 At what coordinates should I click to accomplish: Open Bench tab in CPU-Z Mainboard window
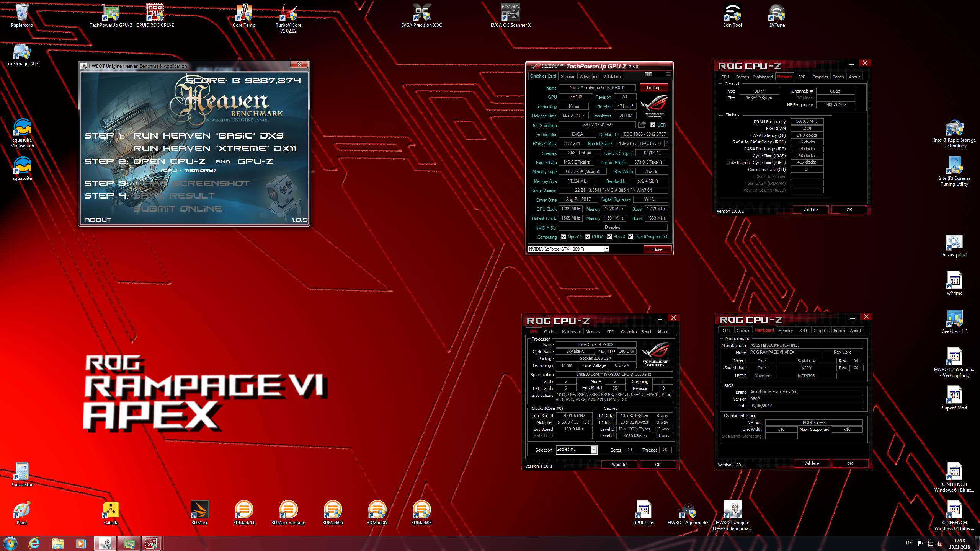839,331
